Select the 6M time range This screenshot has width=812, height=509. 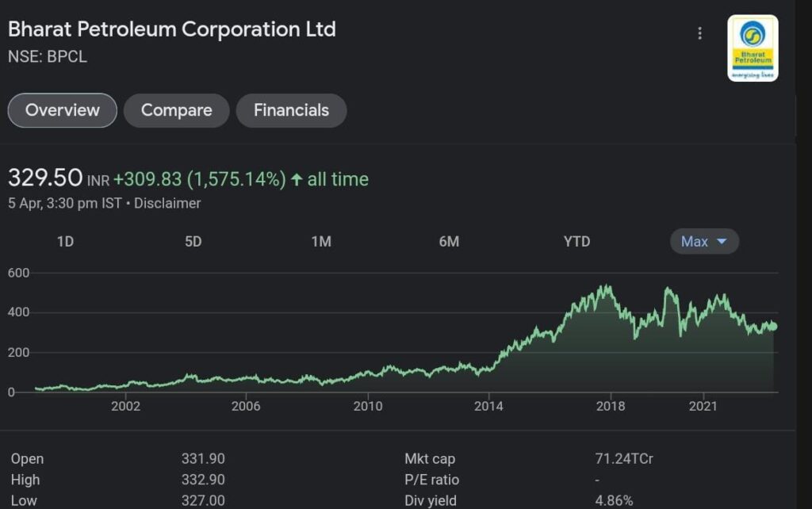449,241
